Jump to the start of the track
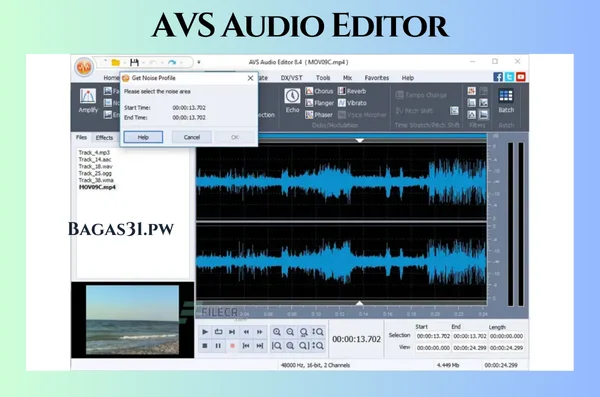600x397 pixels. coord(246,346)
